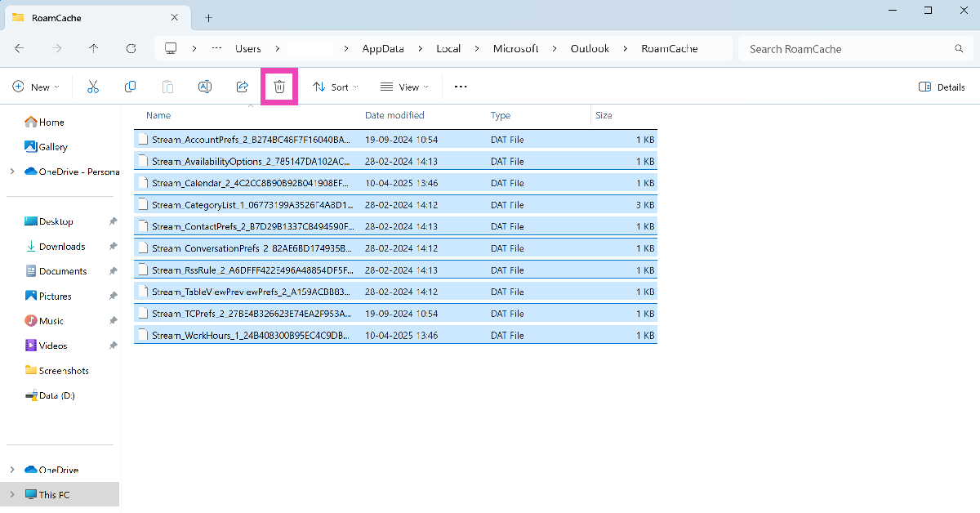
Task: Sort by Date modified column header
Action: tap(394, 115)
